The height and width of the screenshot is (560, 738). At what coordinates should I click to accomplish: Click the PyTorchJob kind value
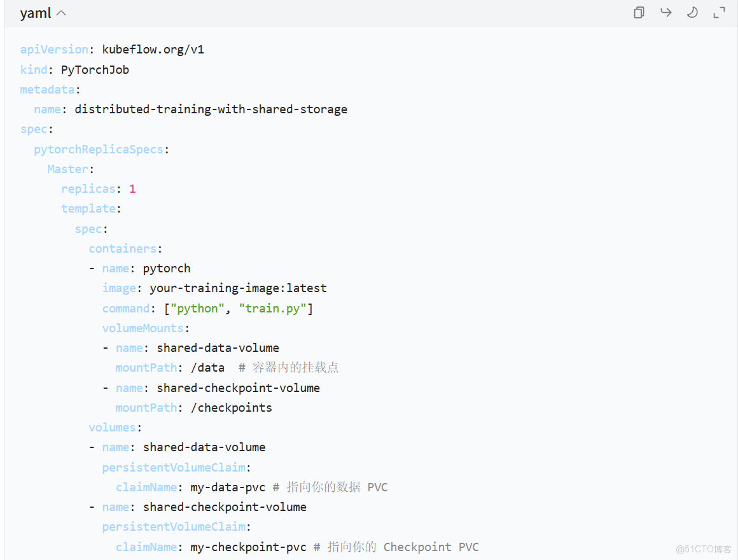[95, 69]
